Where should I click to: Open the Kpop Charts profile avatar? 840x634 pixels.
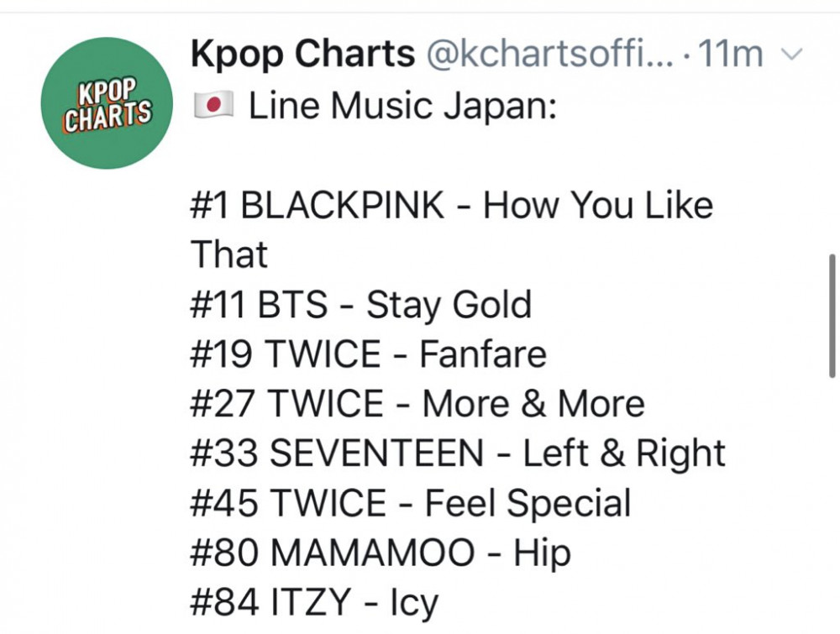tap(108, 102)
